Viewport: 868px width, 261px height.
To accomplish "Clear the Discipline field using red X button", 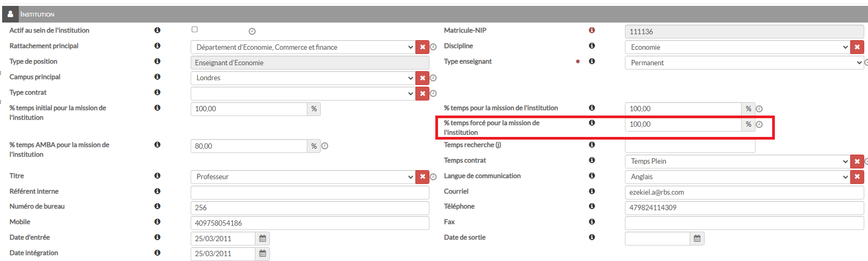I will tap(857, 47).
